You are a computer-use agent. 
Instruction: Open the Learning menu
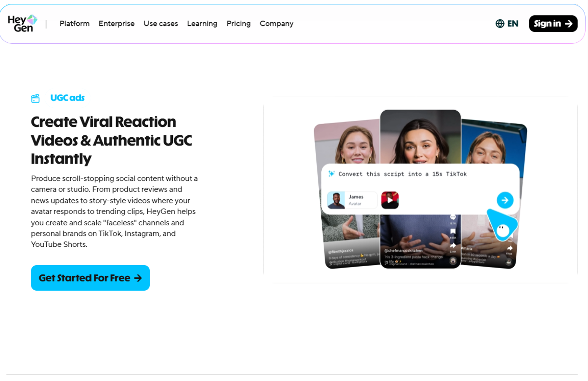coord(202,24)
